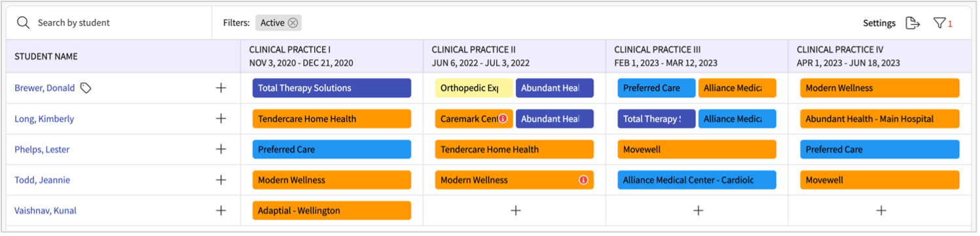Add placement for Vaishnav in Clinical Practice IV
The width and height of the screenshot is (980, 236).
(881, 210)
